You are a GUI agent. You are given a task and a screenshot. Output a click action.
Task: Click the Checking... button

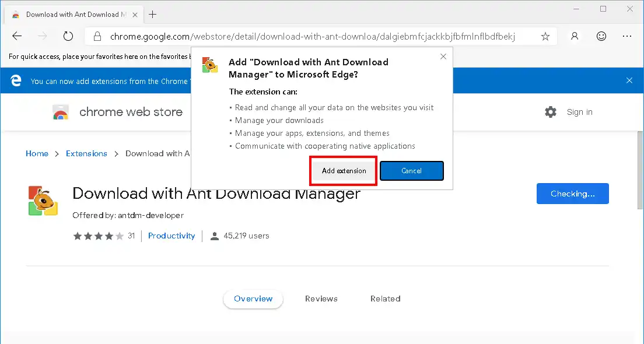(572, 194)
